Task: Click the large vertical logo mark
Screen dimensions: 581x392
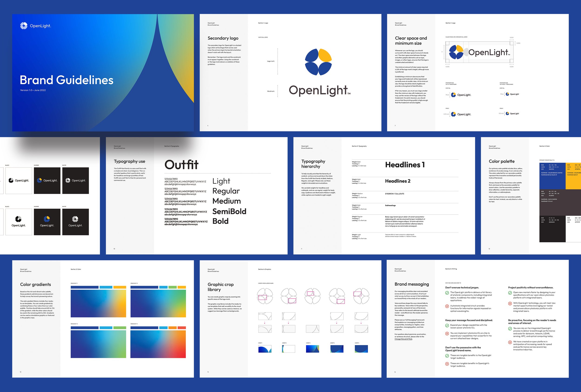Action: [x=318, y=62]
